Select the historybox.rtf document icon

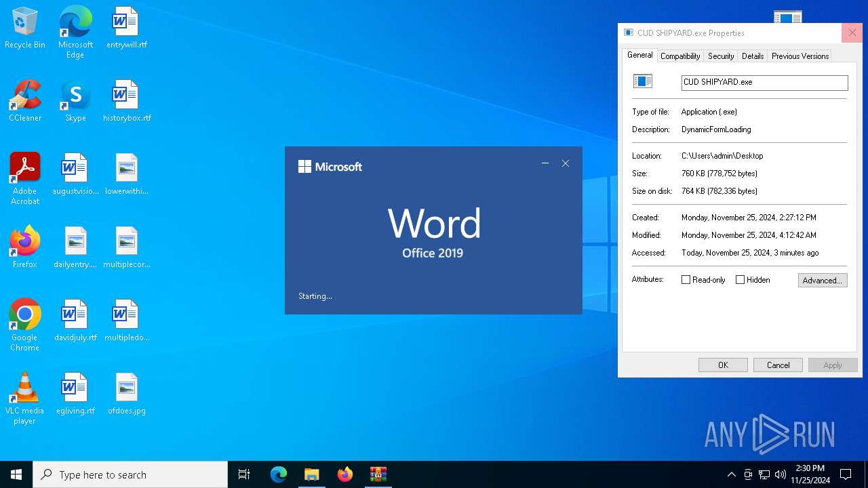126,102
